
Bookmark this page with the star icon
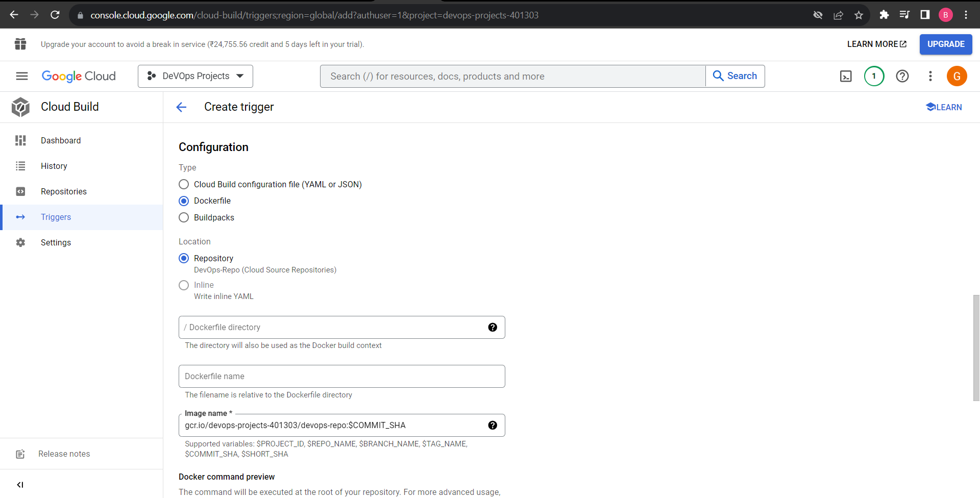[859, 15]
